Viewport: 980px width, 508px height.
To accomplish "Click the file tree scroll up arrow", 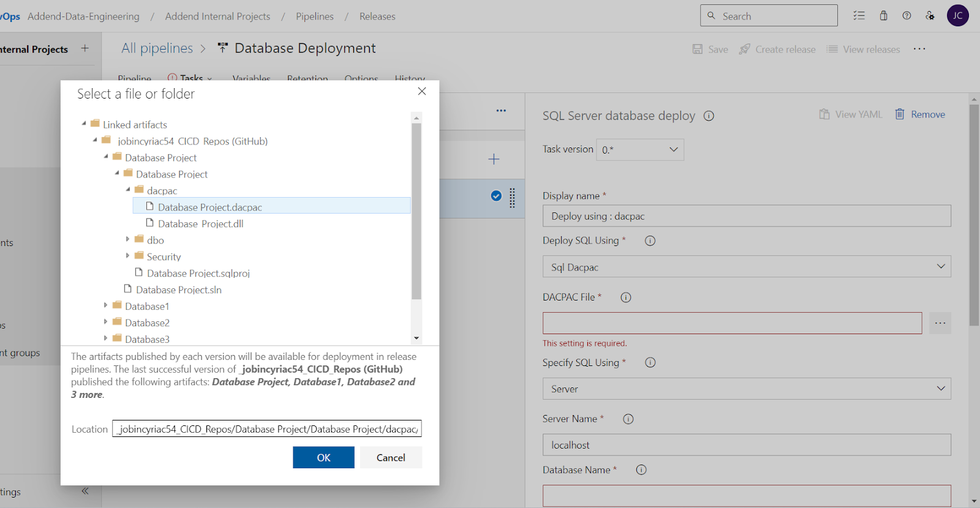I will [417, 118].
